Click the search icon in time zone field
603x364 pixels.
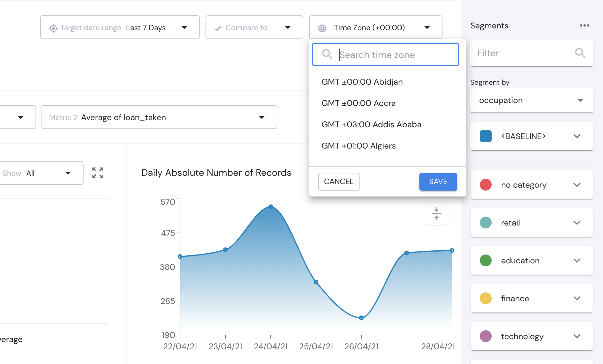[x=327, y=54]
